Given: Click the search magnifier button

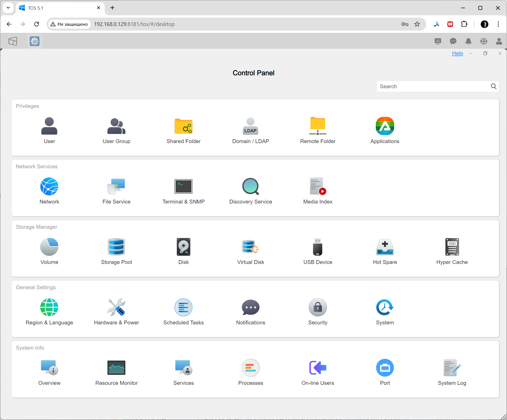Looking at the screenshot, I should point(493,86).
